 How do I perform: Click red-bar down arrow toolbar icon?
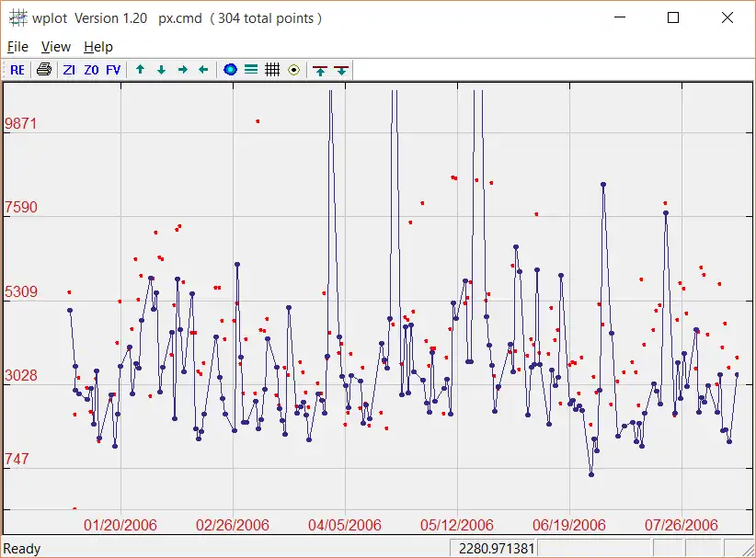341,70
